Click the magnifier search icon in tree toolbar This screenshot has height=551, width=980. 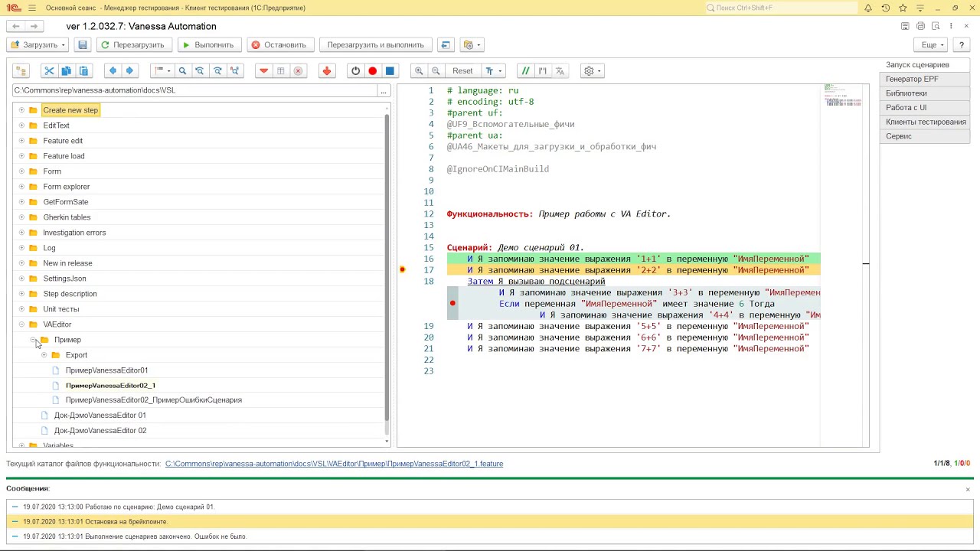pos(182,71)
